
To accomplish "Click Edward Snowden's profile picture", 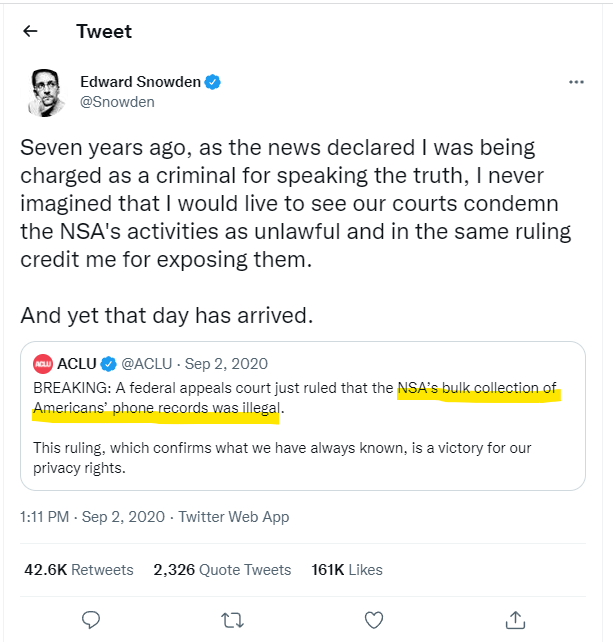I will click(x=44, y=91).
